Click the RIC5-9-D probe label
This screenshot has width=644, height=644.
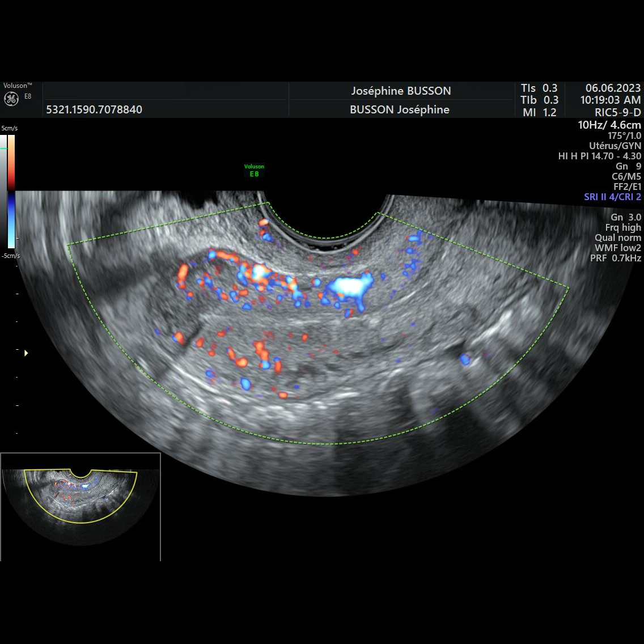tap(618, 112)
